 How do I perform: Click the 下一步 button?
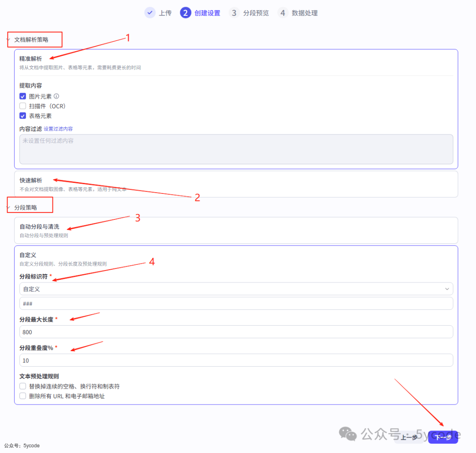coord(443,437)
